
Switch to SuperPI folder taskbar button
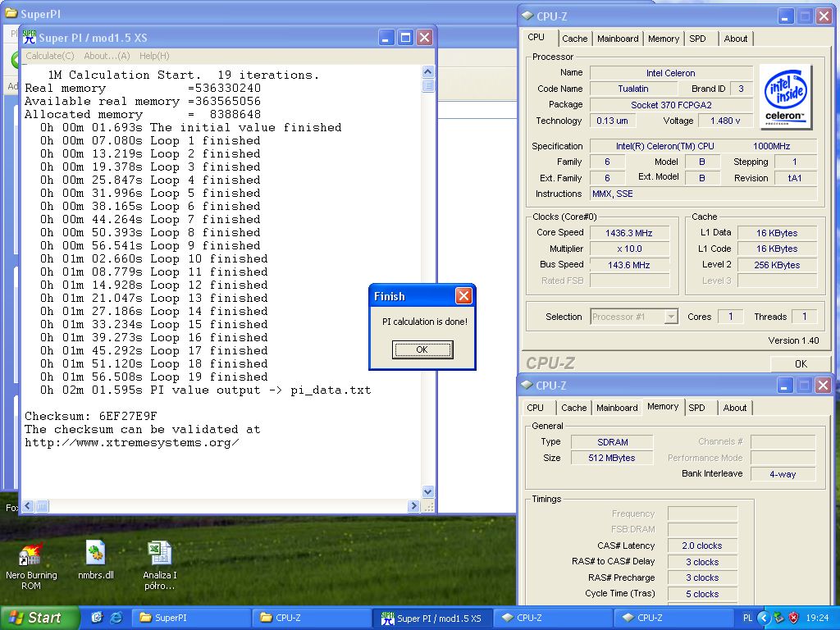(x=190, y=618)
